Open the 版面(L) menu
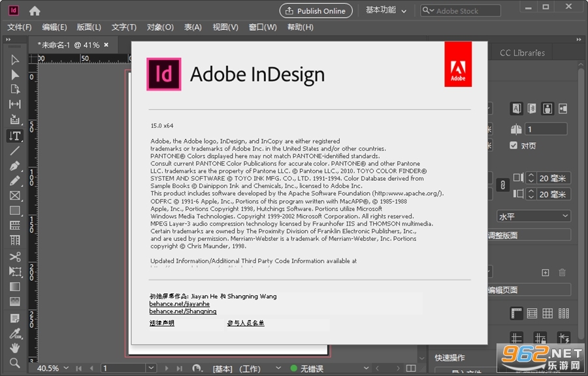The height and width of the screenshot is (376, 588). coord(89,27)
